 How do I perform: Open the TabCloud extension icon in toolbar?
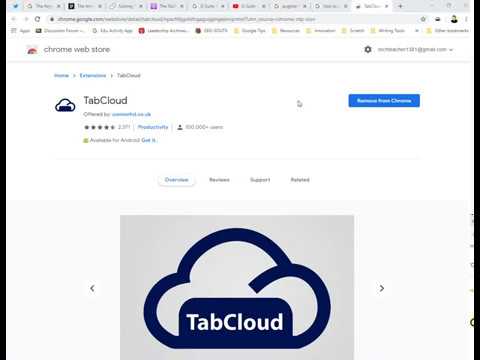click(438, 19)
